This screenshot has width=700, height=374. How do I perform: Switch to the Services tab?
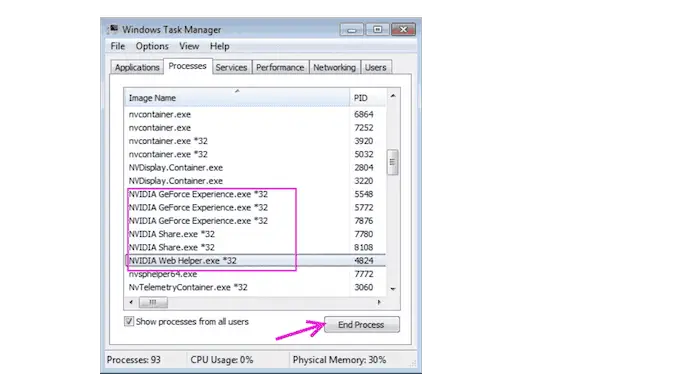click(x=231, y=67)
